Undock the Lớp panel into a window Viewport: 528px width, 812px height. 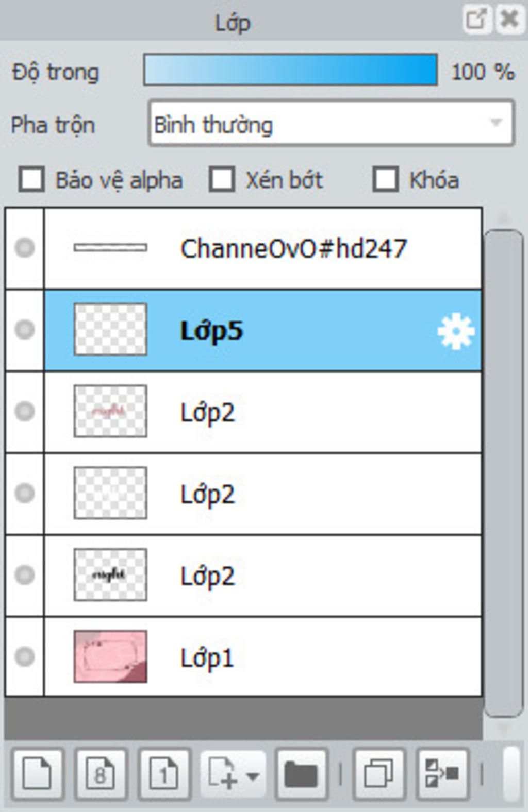[x=476, y=20]
